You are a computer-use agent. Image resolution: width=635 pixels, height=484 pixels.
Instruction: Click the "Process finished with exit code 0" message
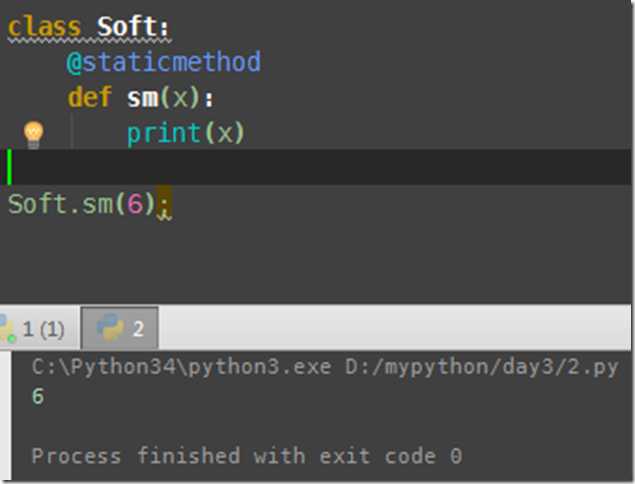(246, 456)
